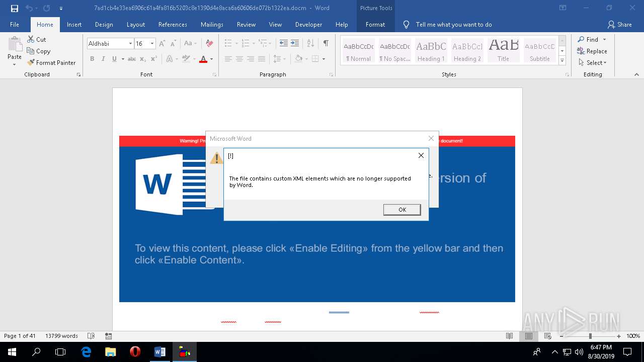Align text right
Screen dimensions: 644x362
click(x=250, y=59)
